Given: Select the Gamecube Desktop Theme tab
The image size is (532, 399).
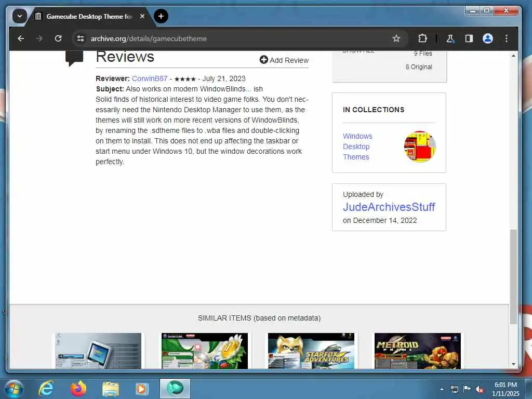Looking at the screenshot, I should point(89,16).
